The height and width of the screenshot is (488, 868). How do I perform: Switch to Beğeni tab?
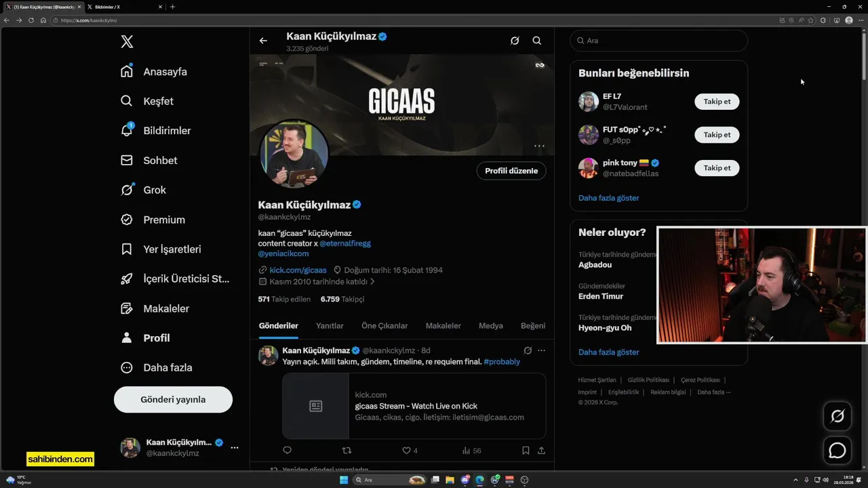tap(533, 326)
